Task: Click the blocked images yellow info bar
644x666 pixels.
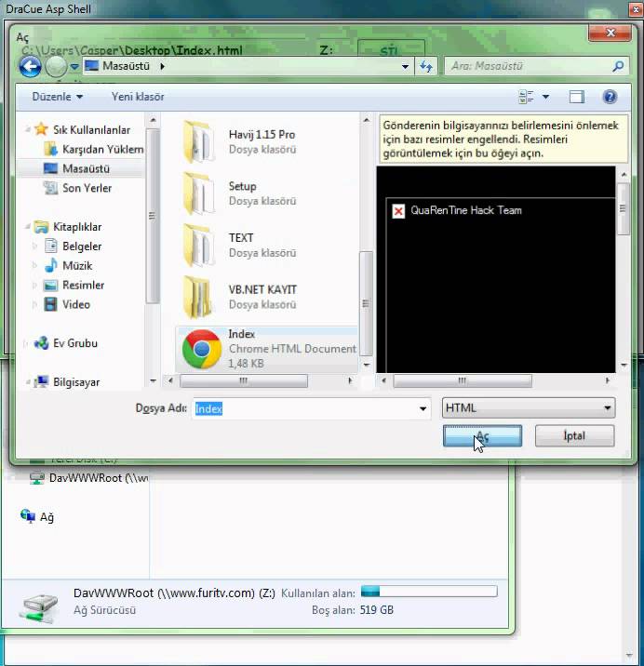Action: (x=503, y=139)
